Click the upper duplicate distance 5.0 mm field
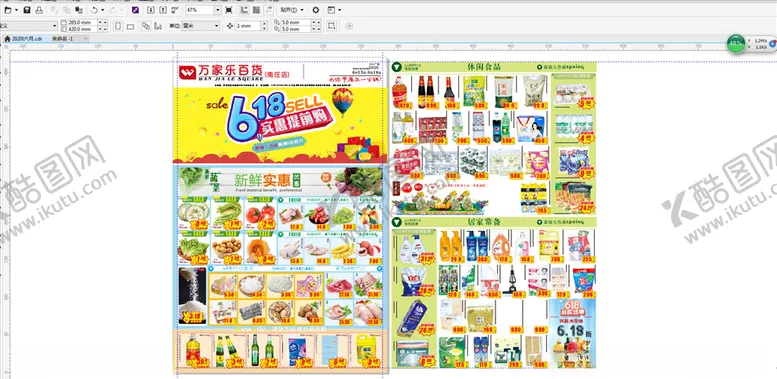This screenshot has width=777, height=379. tap(296, 23)
